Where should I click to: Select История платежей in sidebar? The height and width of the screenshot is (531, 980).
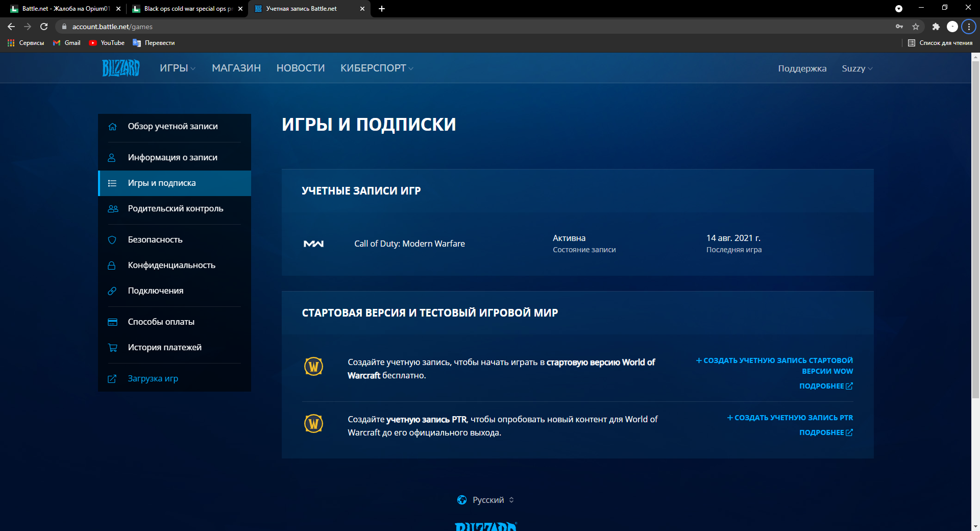pyautogui.click(x=175, y=348)
